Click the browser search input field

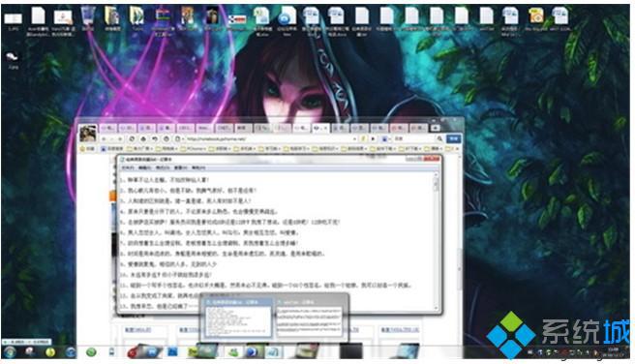pyautogui.click(x=413, y=138)
